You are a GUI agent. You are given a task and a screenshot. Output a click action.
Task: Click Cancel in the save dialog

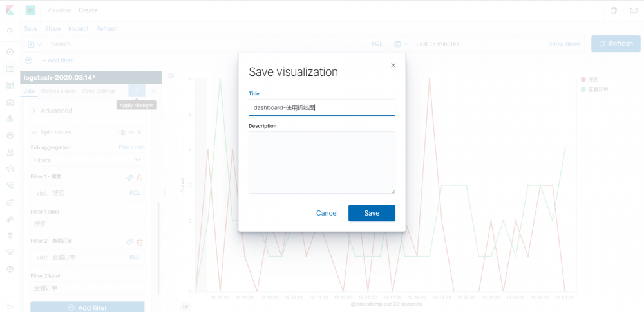(x=327, y=213)
